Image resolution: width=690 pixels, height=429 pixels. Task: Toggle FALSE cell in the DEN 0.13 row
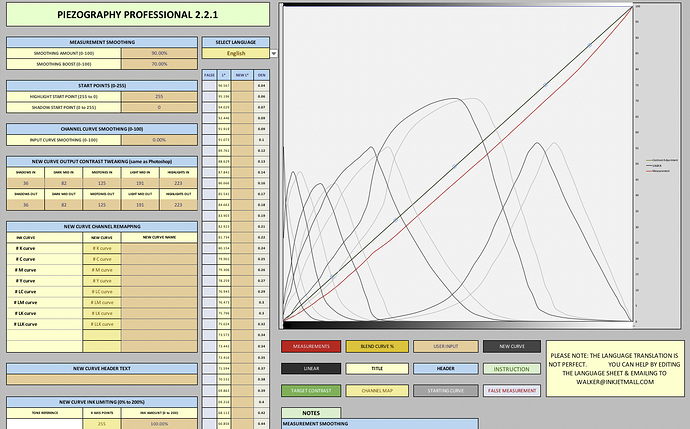tap(209, 161)
